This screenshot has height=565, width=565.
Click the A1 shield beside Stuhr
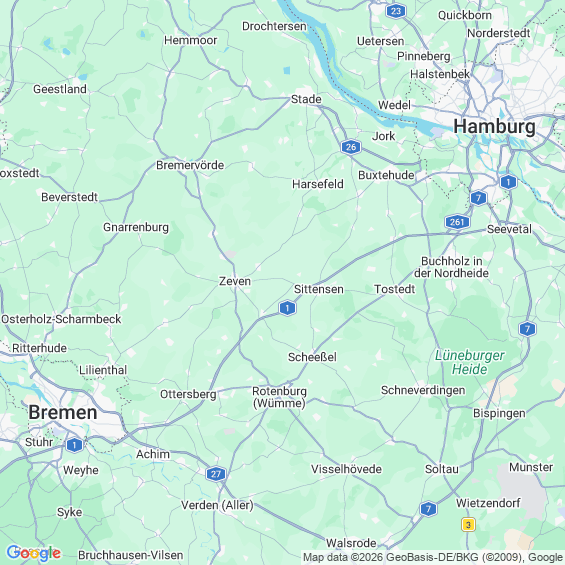click(74, 445)
